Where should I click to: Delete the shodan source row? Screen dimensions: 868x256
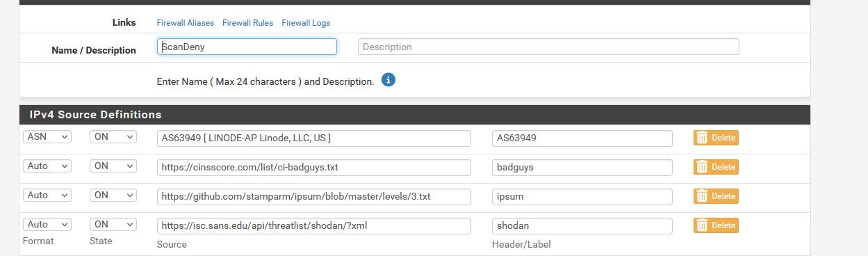tap(716, 225)
